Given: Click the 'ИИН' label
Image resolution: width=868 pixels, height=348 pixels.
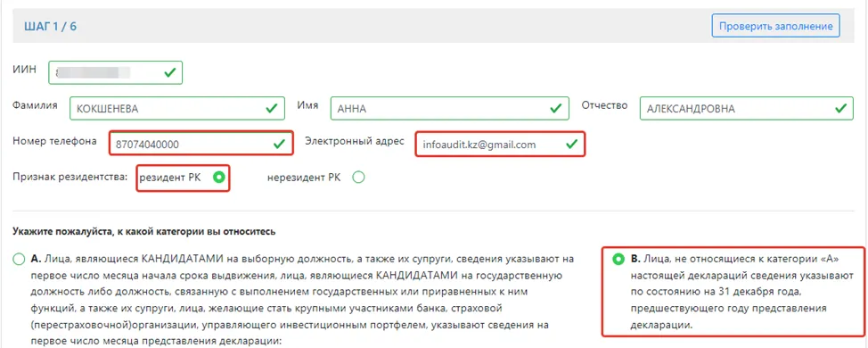Looking at the screenshot, I should pos(24,70).
